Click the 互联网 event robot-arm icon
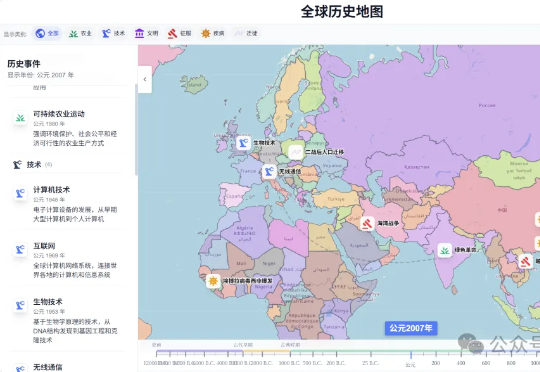 [20, 249]
